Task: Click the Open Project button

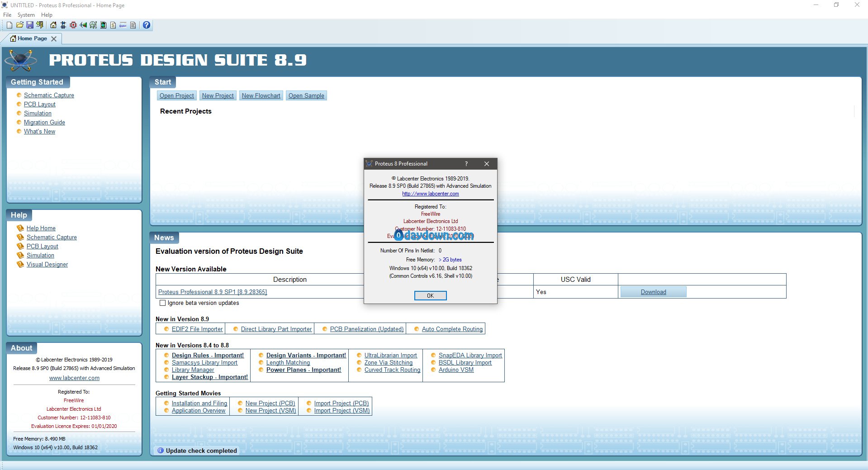Action: tap(176, 95)
